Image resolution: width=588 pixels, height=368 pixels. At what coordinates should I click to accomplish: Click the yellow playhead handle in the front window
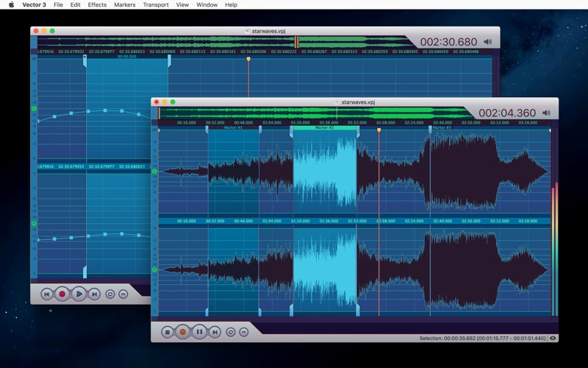379,130
